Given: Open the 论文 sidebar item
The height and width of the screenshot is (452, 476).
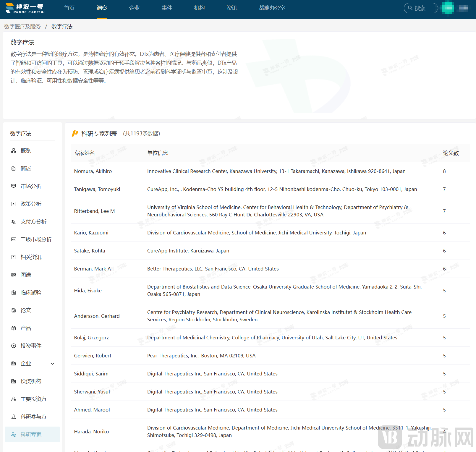Looking at the screenshot, I should click(26, 310).
